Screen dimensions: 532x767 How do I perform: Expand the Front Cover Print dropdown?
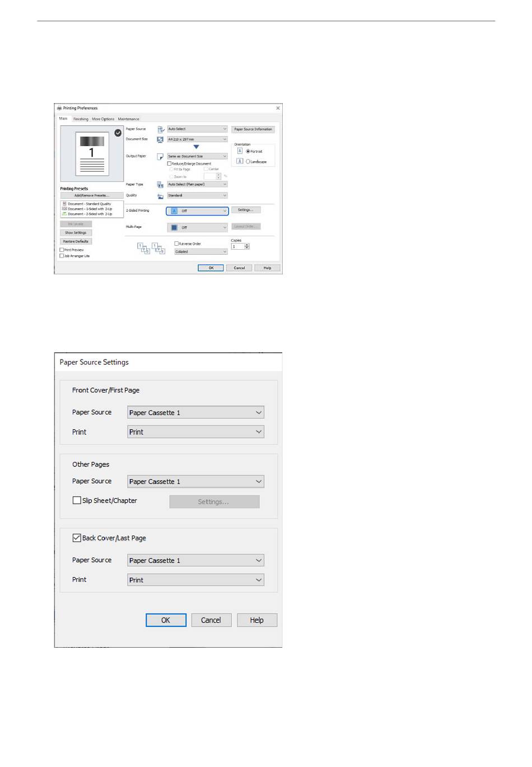point(195,432)
